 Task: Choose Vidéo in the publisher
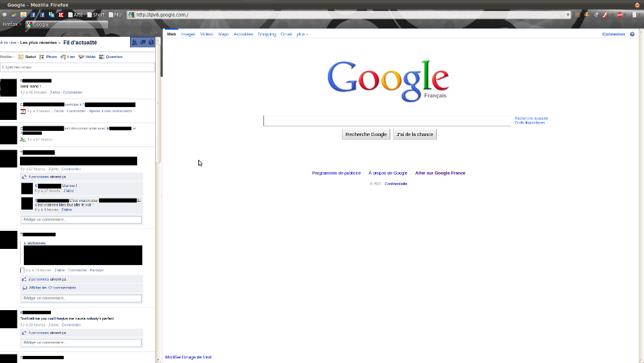click(x=87, y=57)
